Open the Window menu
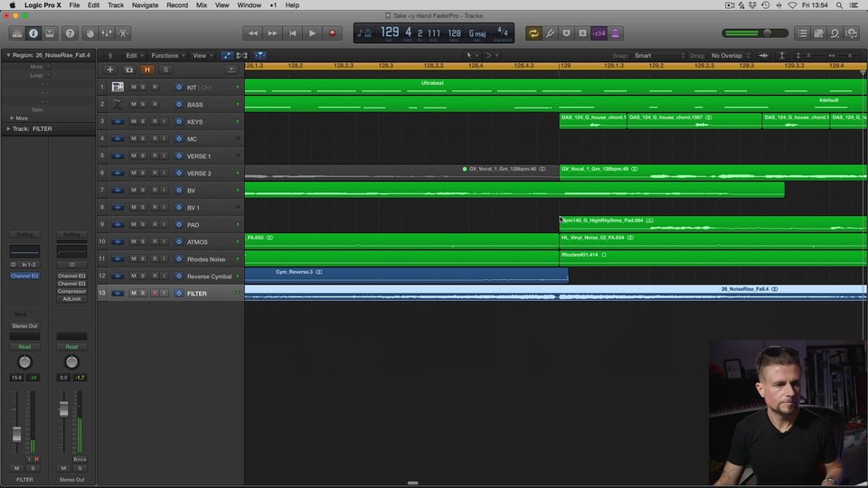This screenshot has width=868, height=488. (x=250, y=5)
